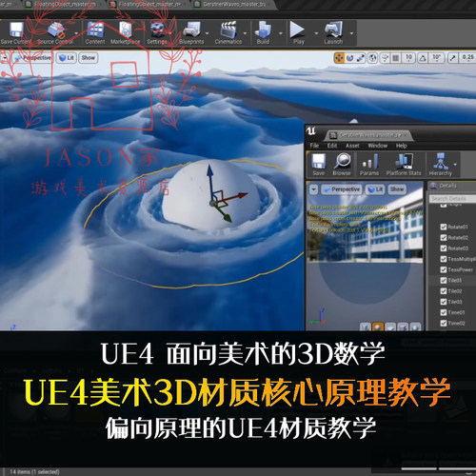Expand the Hierarchy dropdown arrow
Image resolution: width=476 pixels, height=476 pixels.
point(455,165)
